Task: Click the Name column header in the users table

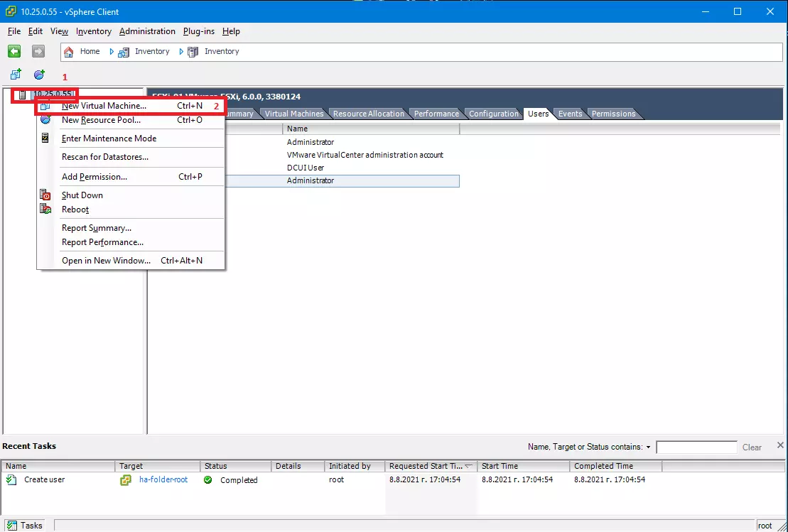Action: [x=371, y=129]
